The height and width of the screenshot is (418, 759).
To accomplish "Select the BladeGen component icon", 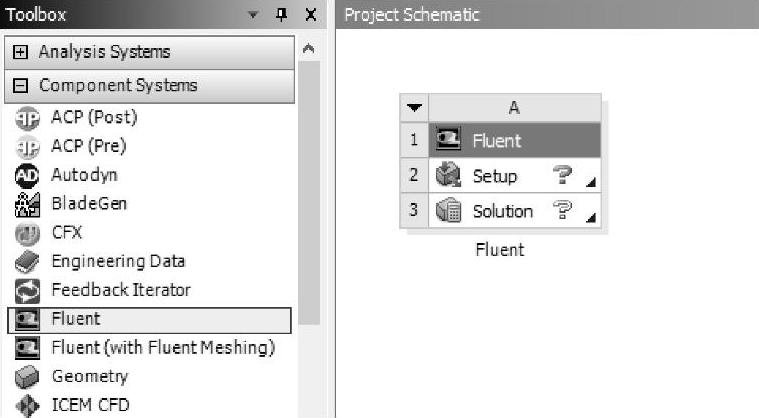I will pos(27,204).
